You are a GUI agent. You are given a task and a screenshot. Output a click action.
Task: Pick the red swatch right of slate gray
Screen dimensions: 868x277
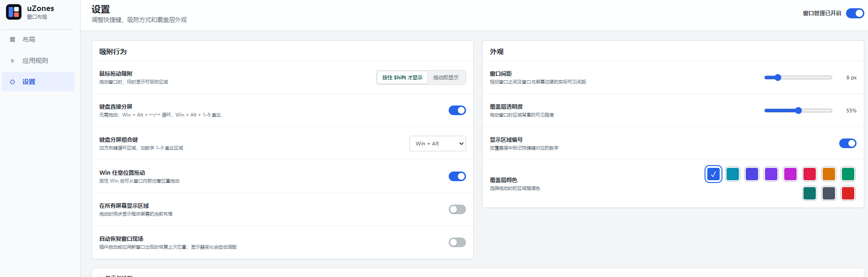point(848,194)
